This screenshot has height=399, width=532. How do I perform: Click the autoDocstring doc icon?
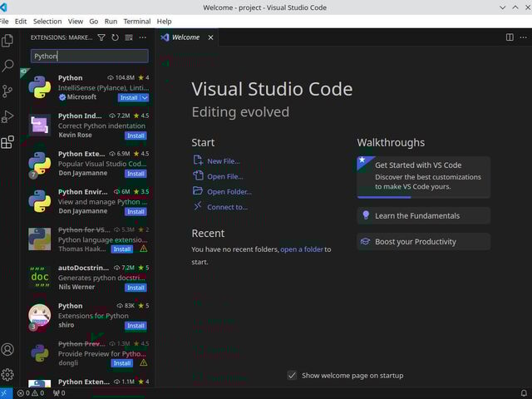tap(40, 277)
